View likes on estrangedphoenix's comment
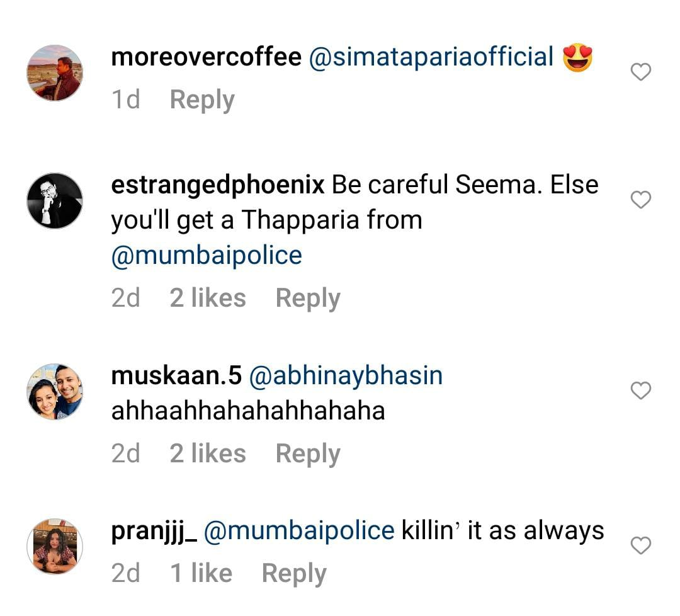This screenshot has width=680, height=616. point(208,298)
